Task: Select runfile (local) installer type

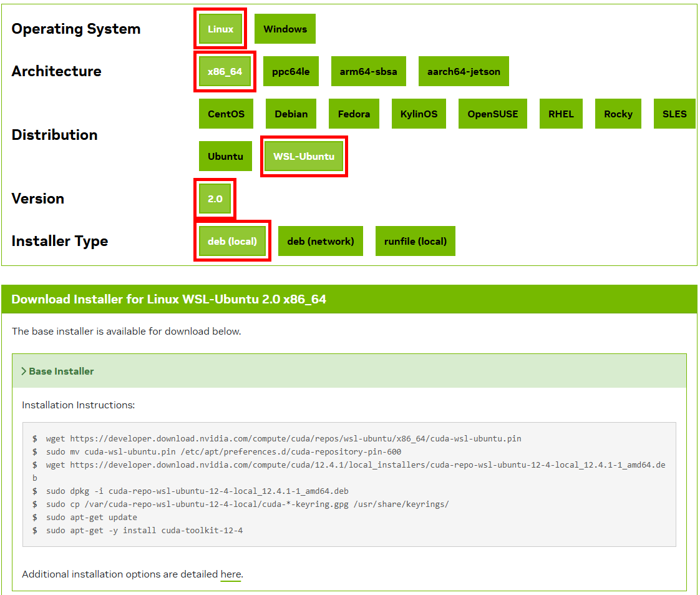Action: click(x=415, y=241)
